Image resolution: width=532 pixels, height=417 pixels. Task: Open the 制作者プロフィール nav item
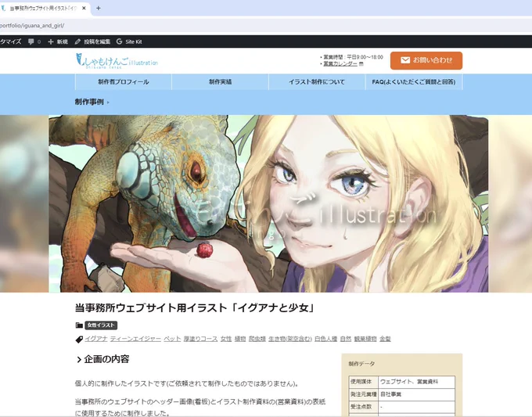click(124, 82)
